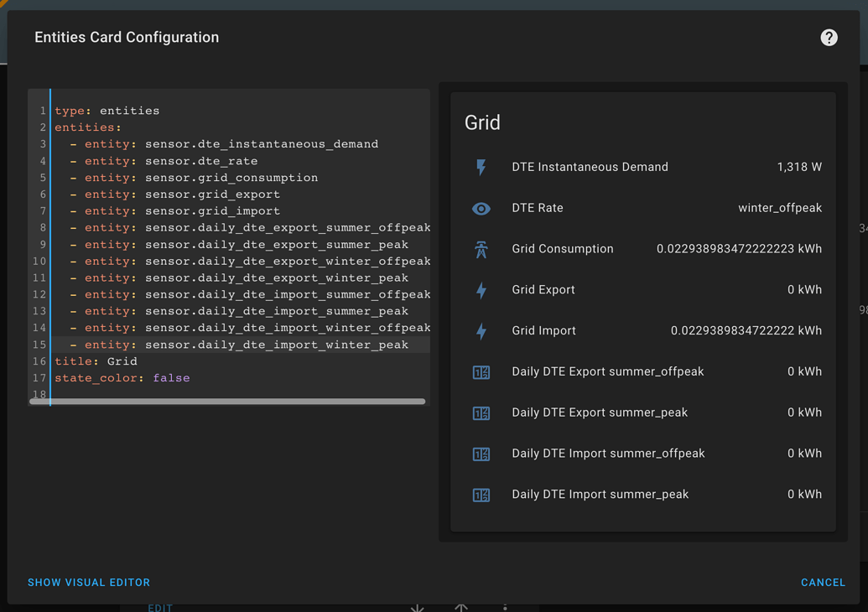
Task: Click the false value after state_color
Action: [171, 377]
